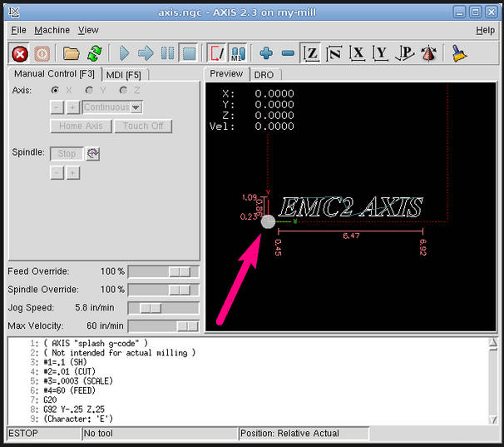Open the View menu
This screenshot has height=447, width=504.
88,30
